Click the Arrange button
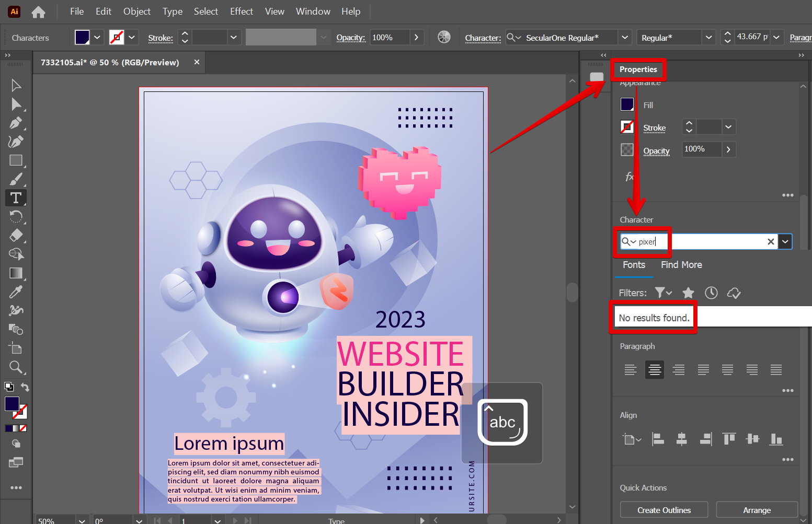812x524 pixels. click(757, 510)
